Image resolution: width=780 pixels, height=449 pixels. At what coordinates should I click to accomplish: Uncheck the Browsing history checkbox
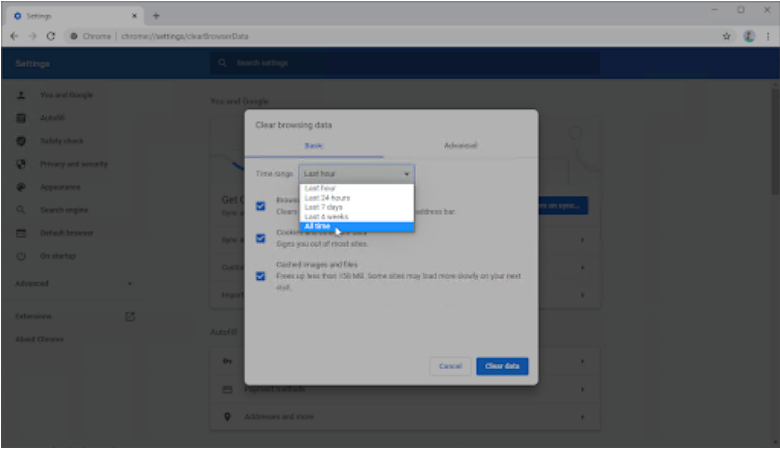(260, 205)
